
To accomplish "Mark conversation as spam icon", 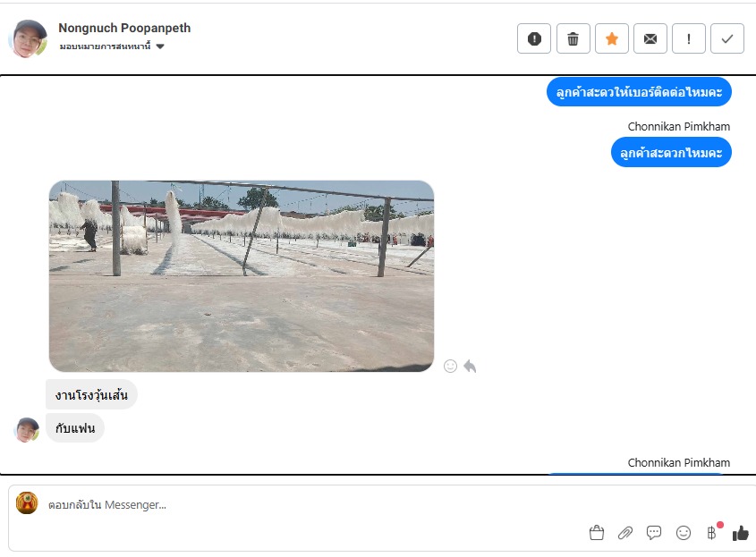I will 534,38.
